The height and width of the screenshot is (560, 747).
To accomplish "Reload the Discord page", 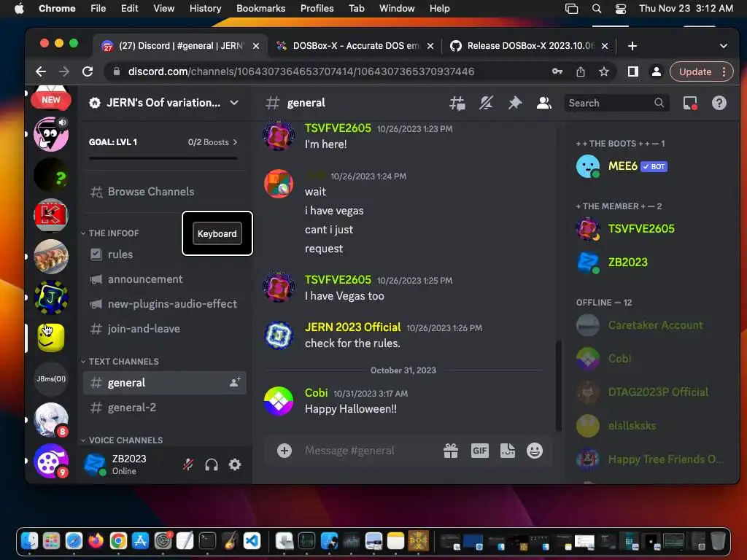I will [88, 71].
